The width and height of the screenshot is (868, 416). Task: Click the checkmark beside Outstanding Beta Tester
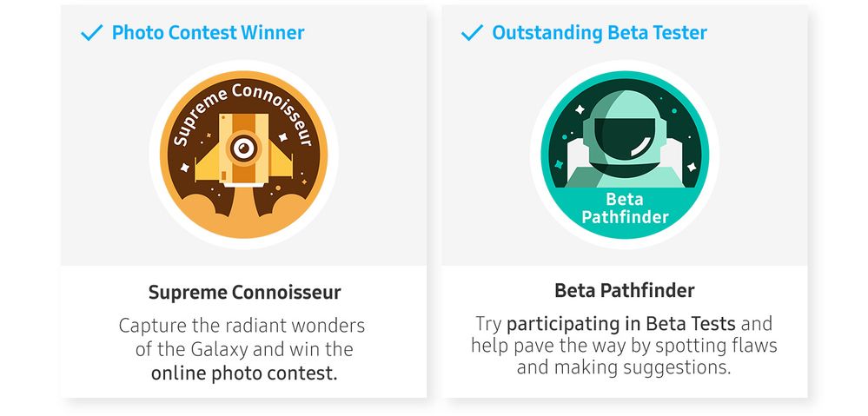click(x=472, y=33)
